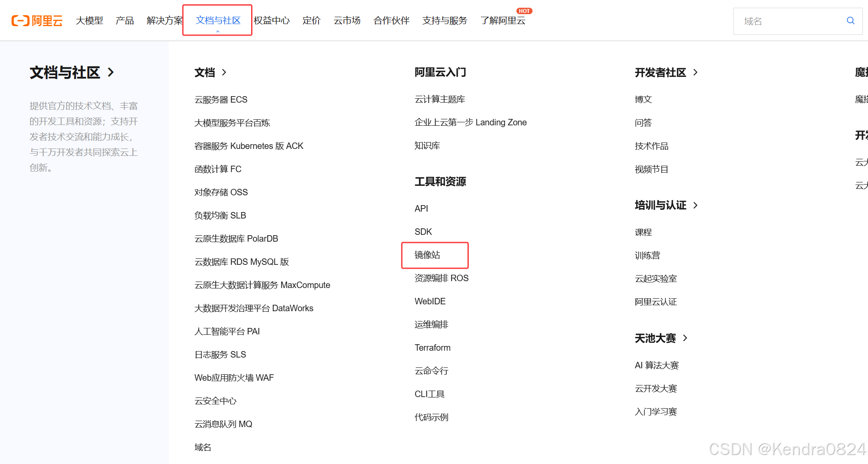Select the 大模型 navigation item
The image size is (868, 464).
89,21
